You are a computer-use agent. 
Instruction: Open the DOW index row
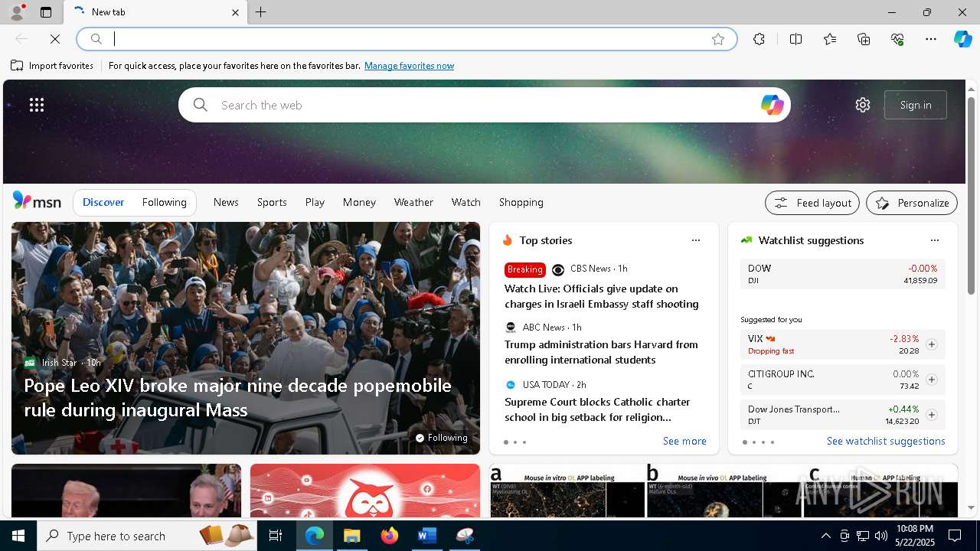pyautogui.click(x=842, y=274)
